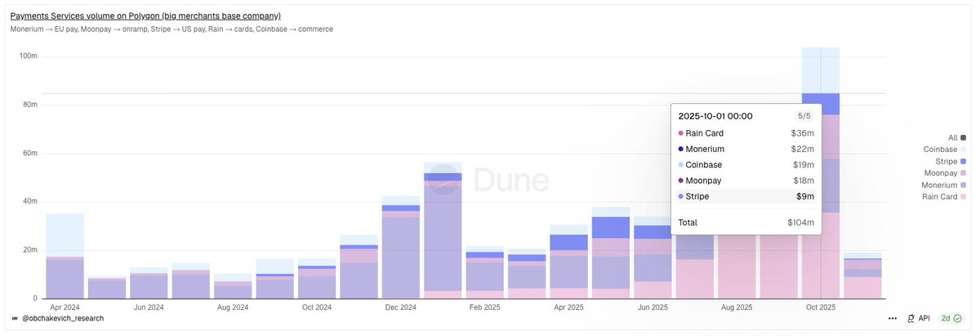Click the Apr 2024 x-axis label

65,307
